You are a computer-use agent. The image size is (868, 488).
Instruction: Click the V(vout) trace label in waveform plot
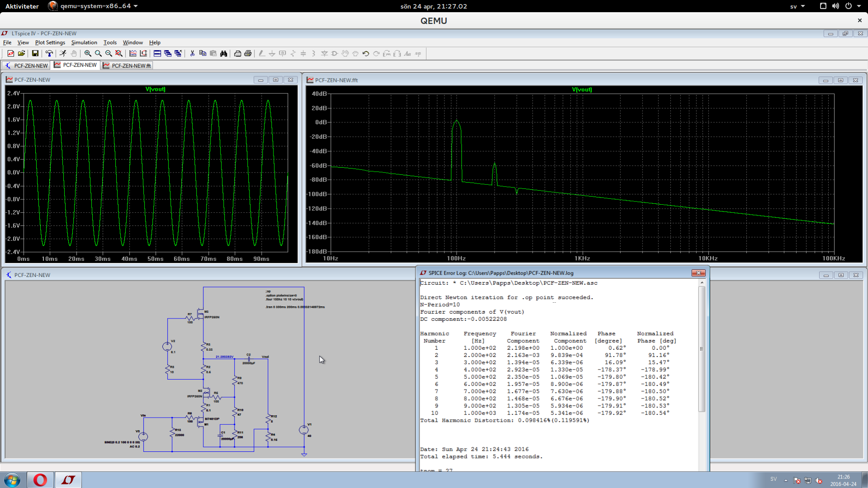click(x=156, y=89)
